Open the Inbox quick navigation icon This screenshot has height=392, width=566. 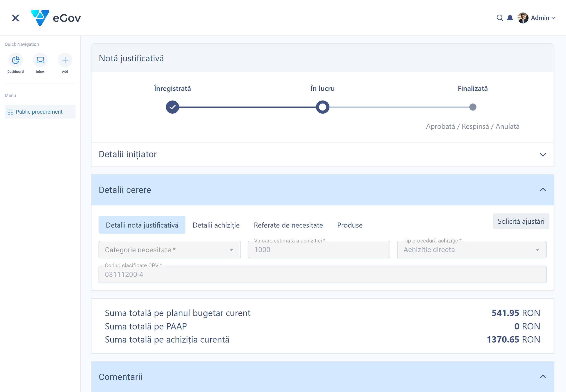coord(40,60)
